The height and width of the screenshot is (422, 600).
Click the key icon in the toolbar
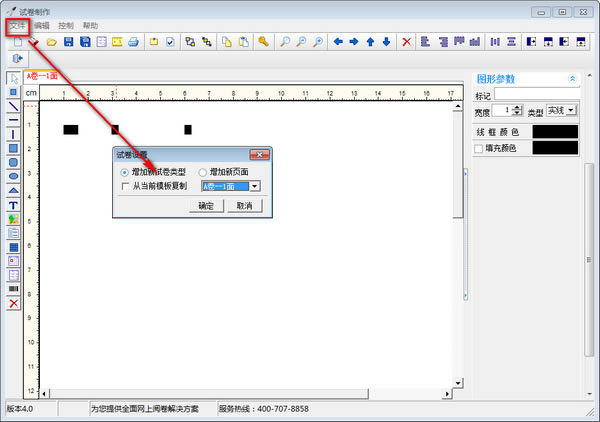point(263,42)
